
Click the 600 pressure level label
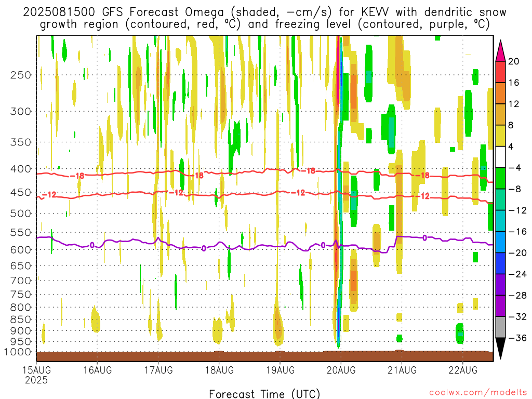[21, 250]
